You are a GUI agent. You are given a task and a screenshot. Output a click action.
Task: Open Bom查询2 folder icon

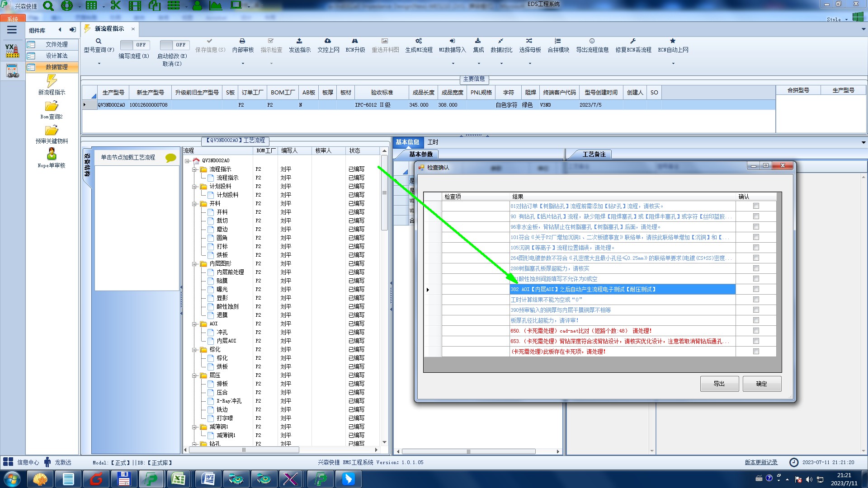[x=52, y=106]
